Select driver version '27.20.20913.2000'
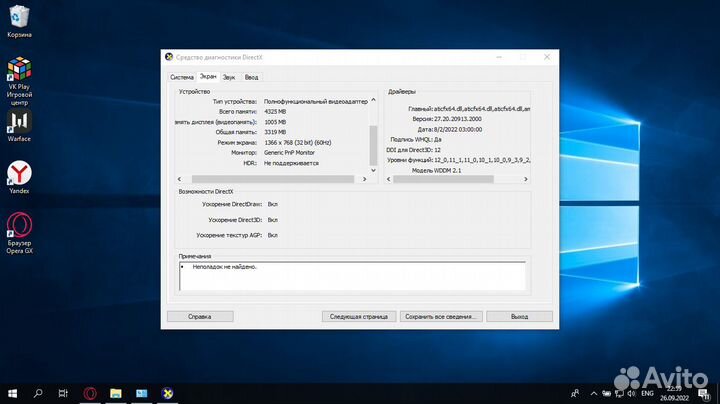The height and width of the screenshot is (404, 720). (458, 119)
